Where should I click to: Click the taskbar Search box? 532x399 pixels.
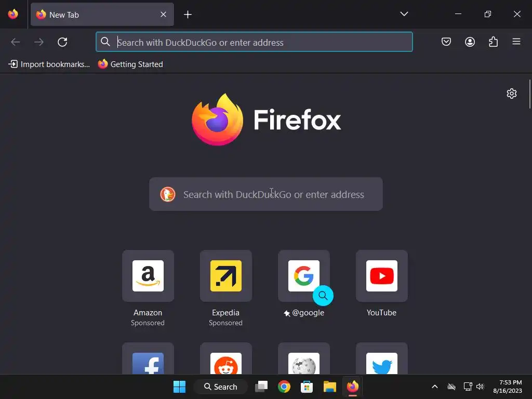coord(220,387)
